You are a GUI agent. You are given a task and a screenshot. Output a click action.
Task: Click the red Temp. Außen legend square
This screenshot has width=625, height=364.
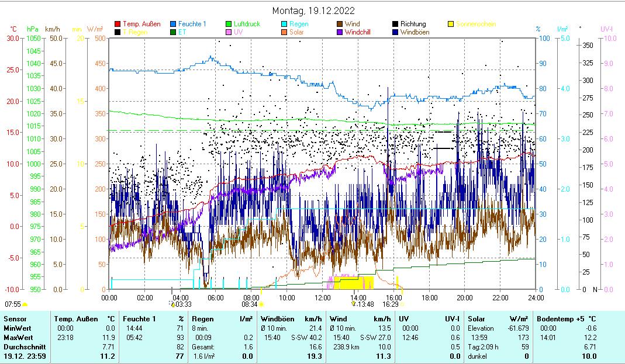pos(118,25)
